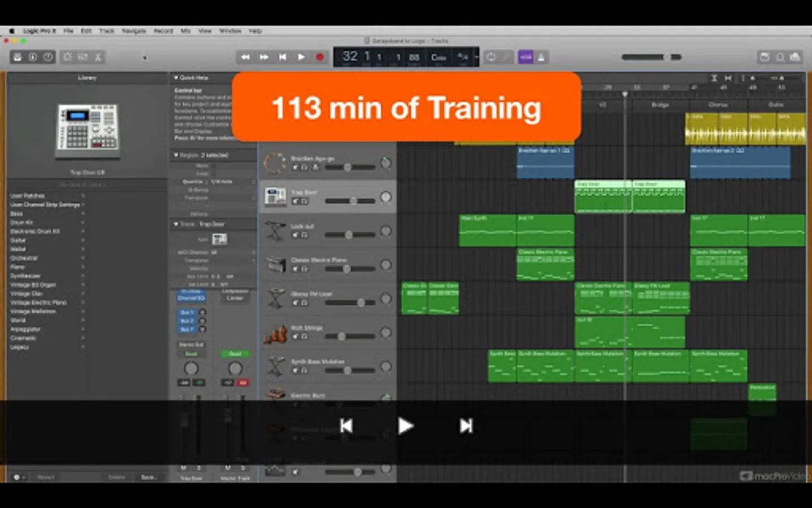
Task: Skip to previous with the overlay player button
Action: (x=346, y=426)
